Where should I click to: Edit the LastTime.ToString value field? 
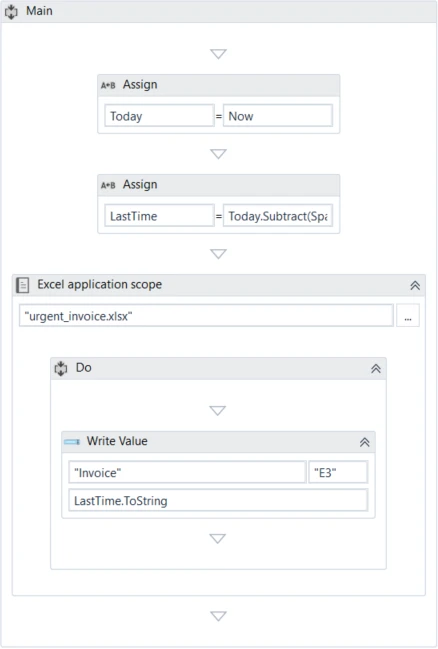[218, 500]
